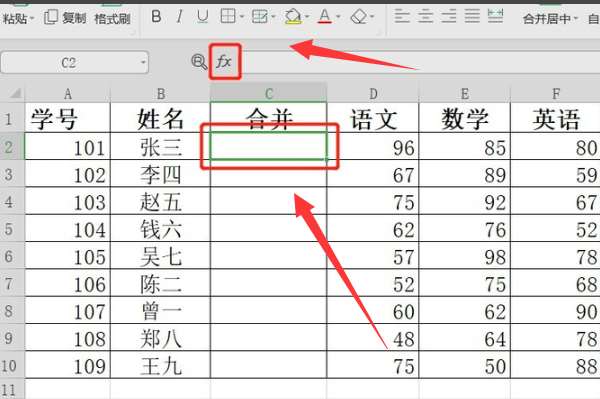
Task: Select column C header
Action: pyautogui.click(x=269, y=93)
